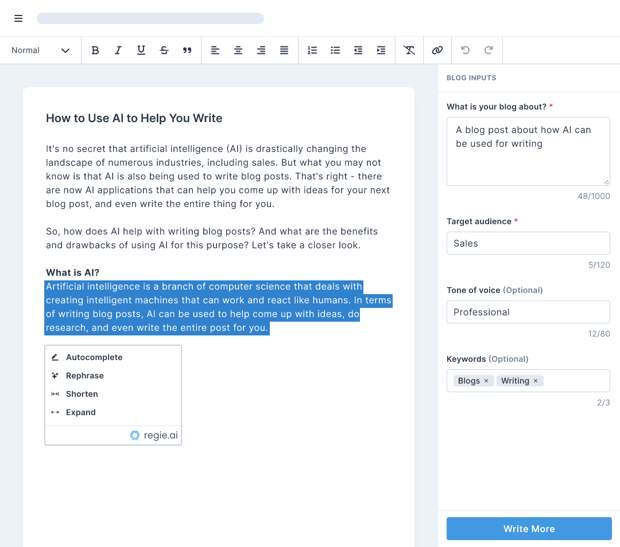Insert bulleted list

pos(335,50)
